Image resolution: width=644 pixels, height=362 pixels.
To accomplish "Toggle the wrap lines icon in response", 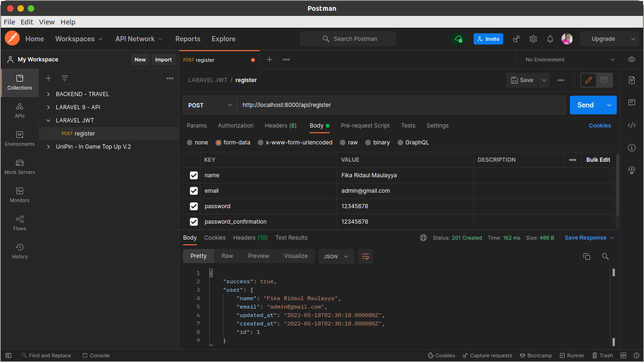I will 366,256.
